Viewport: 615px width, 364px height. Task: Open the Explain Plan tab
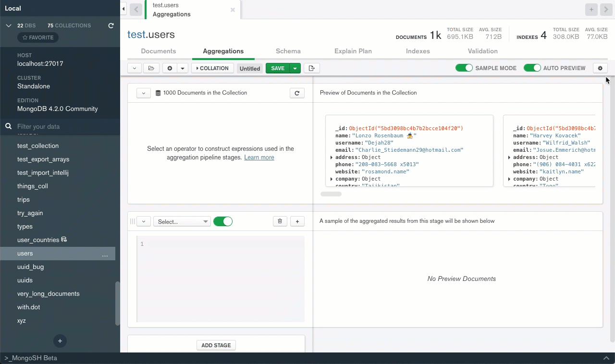click(353, 51)
